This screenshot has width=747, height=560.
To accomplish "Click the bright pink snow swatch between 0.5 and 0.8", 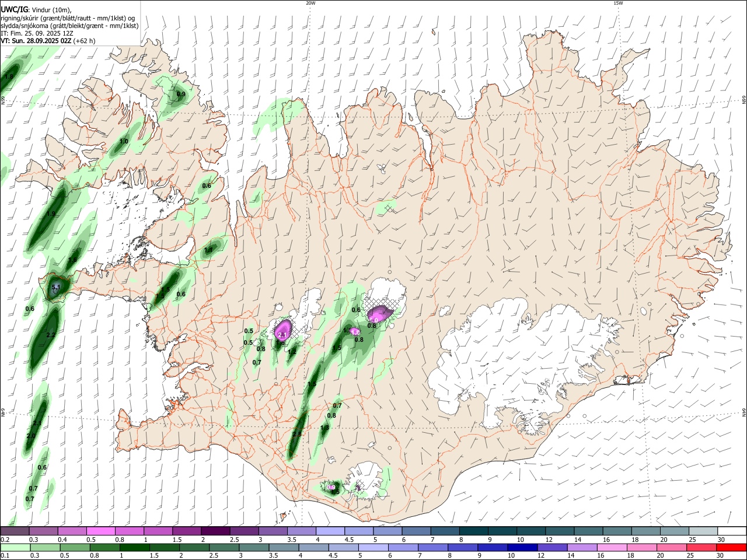I will pos(100,531).
